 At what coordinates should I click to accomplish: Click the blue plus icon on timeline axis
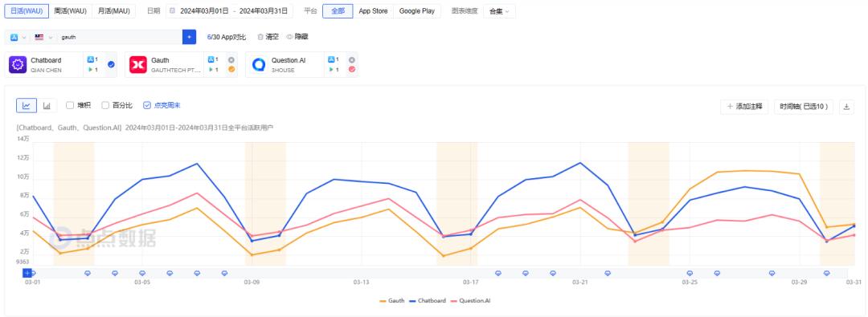point(27,274)
